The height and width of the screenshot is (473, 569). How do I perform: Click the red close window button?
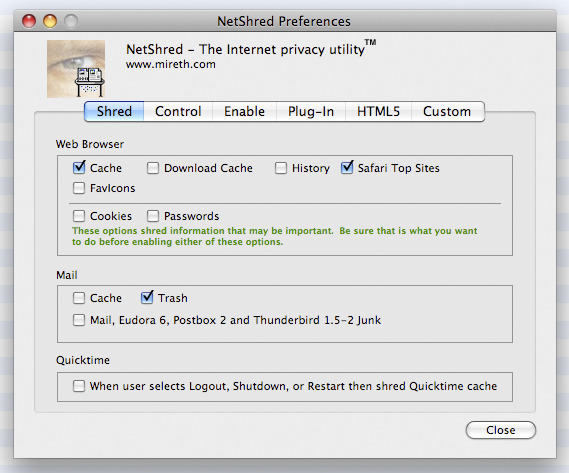[x=29, y=21]
